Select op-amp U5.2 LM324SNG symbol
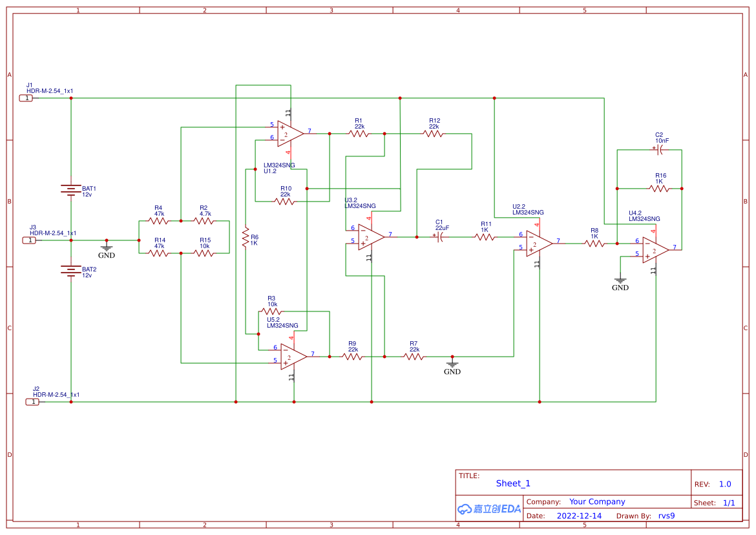 tap(289, 355)
